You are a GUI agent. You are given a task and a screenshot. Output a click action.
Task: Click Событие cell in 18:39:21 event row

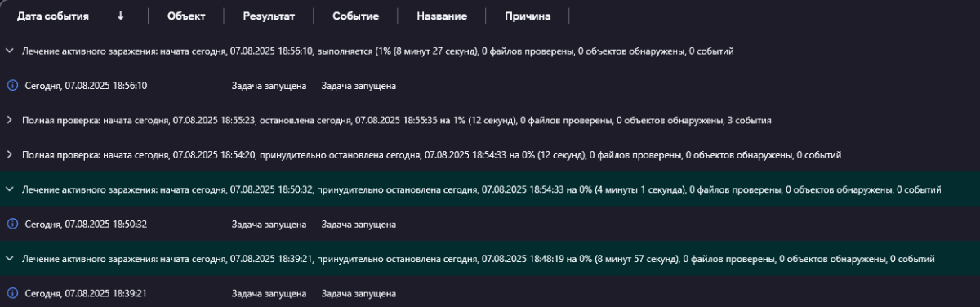click(x=359, y=294)
